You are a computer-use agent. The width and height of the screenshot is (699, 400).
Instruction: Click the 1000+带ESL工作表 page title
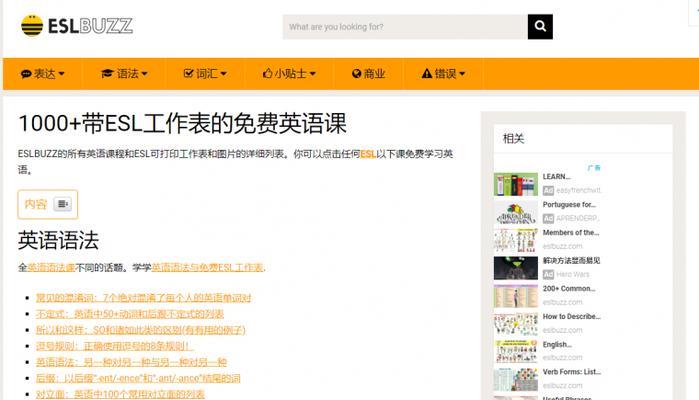pyautogui.click(x=182, y=124)
